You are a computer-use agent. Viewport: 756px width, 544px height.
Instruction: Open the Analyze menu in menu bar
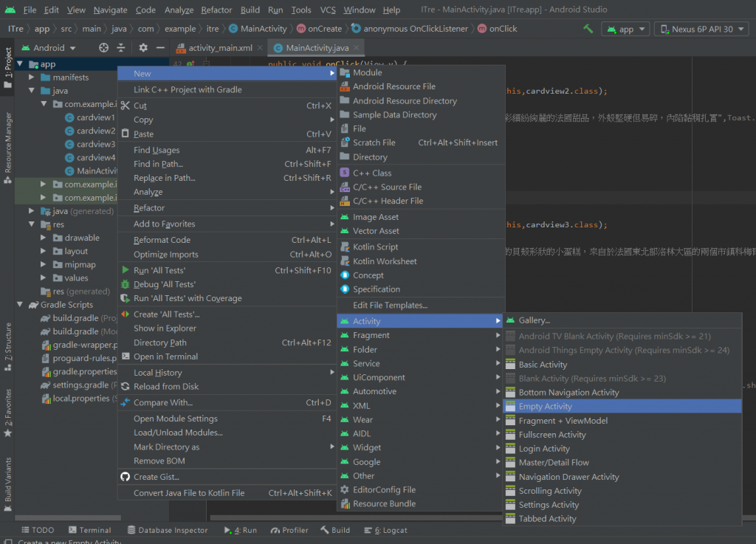179,10
